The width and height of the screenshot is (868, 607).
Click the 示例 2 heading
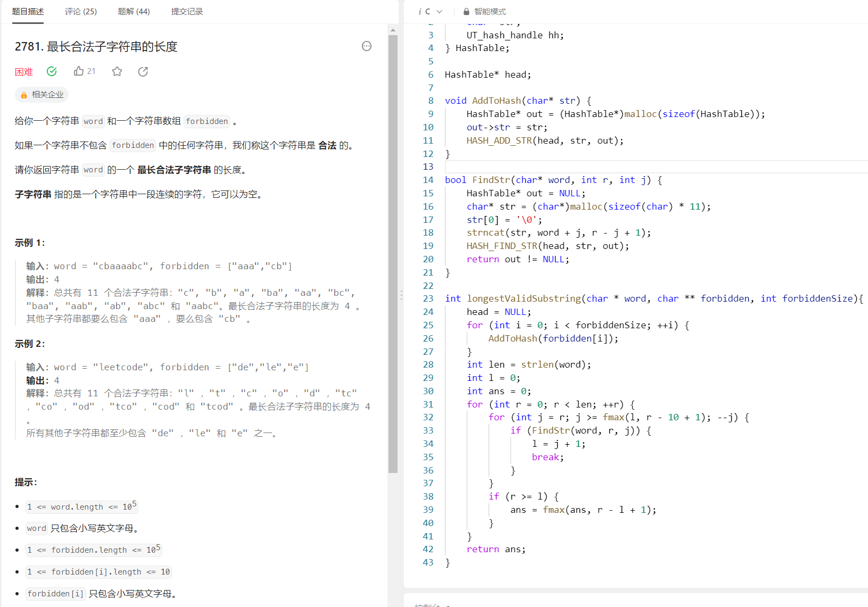(30, 344)
